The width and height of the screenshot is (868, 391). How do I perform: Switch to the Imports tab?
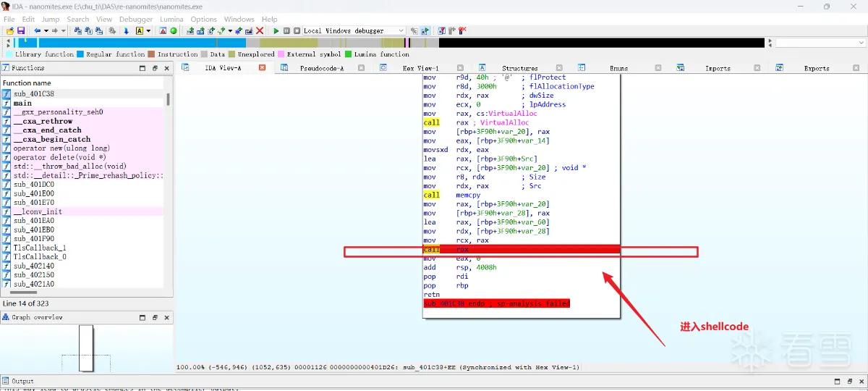[x=718, y=68]
